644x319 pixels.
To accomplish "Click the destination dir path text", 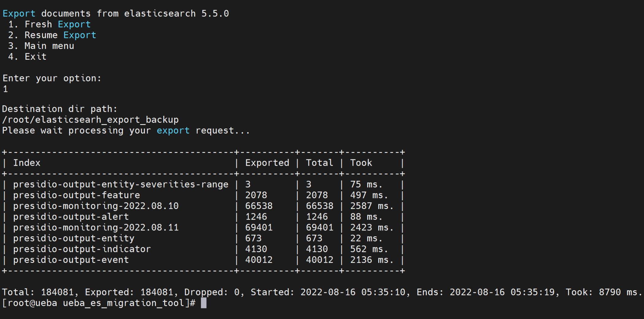I will (x=90, y=120).
